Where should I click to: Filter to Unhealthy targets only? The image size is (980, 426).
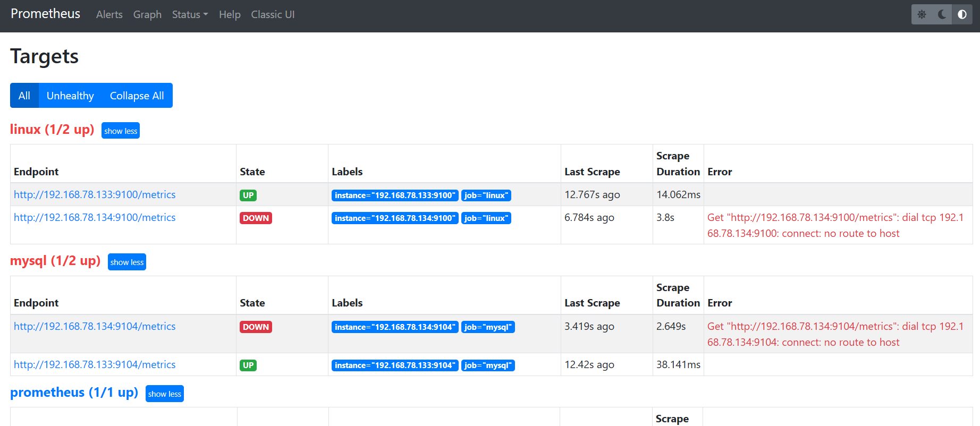pyautogui.click(x=70, y=96)
